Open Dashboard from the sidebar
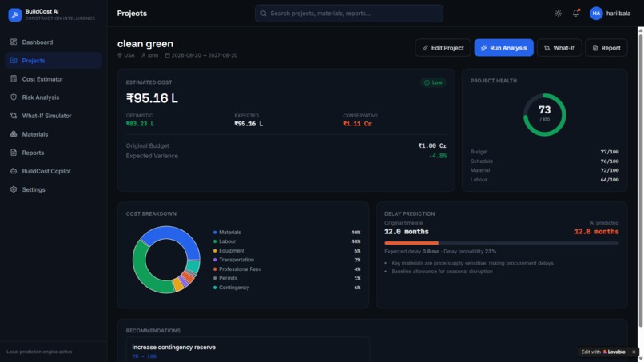Viewport: 644px width, 362px height. point(54,42)
